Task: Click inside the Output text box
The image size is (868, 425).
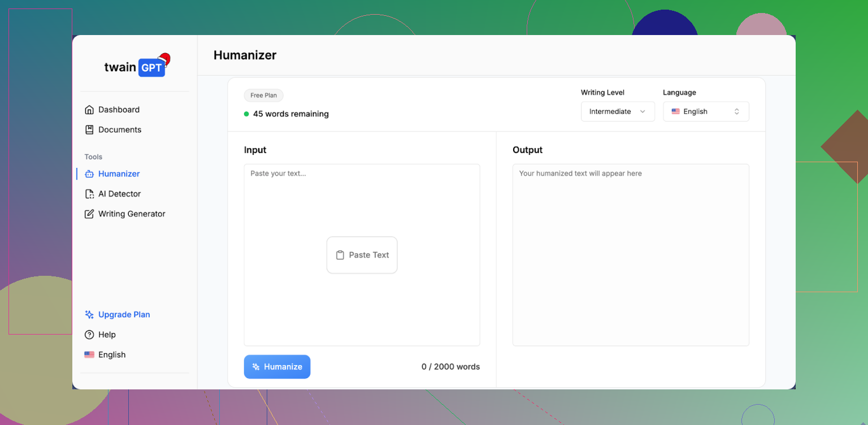Action: coord(631,254)
